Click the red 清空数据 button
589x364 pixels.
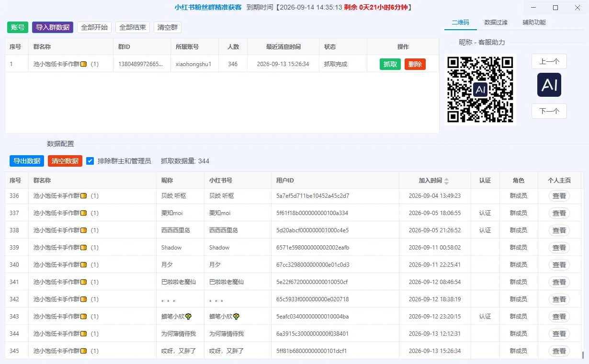click(65, 161)
